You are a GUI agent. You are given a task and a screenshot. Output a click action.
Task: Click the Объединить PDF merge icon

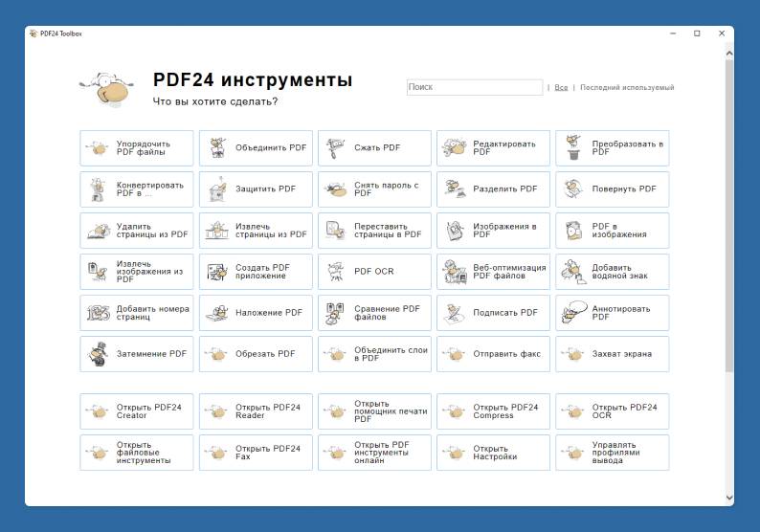click(x=217, y=148)
